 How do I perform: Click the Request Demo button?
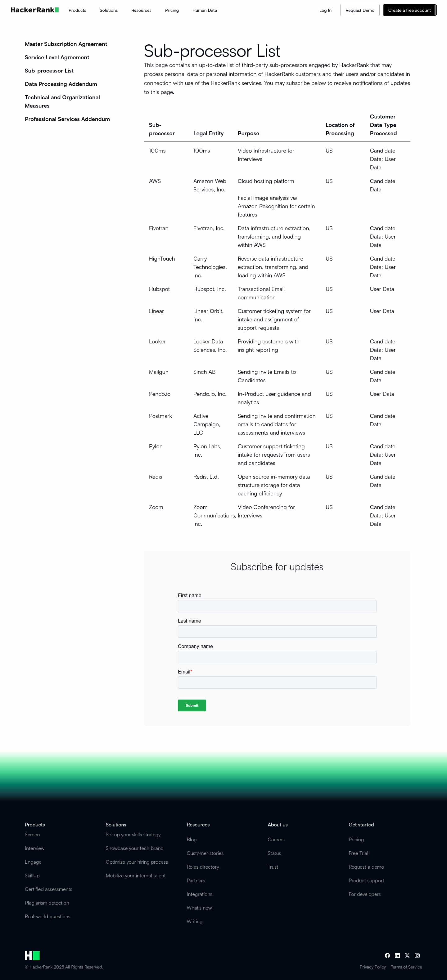click(x=359, y=10)
